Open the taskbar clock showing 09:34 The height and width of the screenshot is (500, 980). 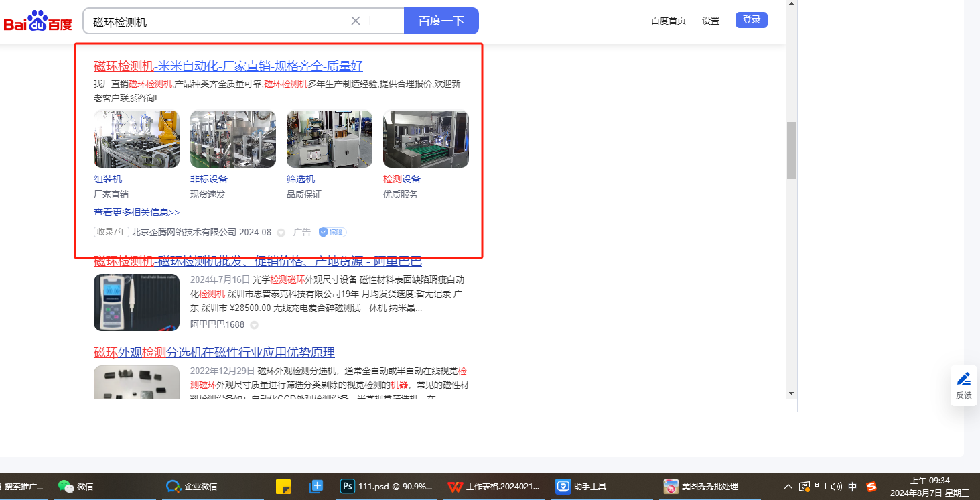click(x=930, y=487)
